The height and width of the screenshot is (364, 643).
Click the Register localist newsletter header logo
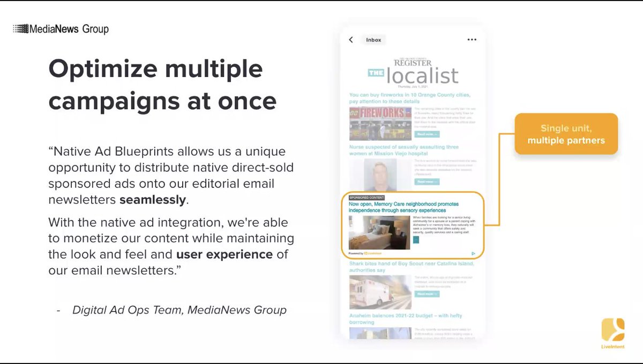(413, 72)
